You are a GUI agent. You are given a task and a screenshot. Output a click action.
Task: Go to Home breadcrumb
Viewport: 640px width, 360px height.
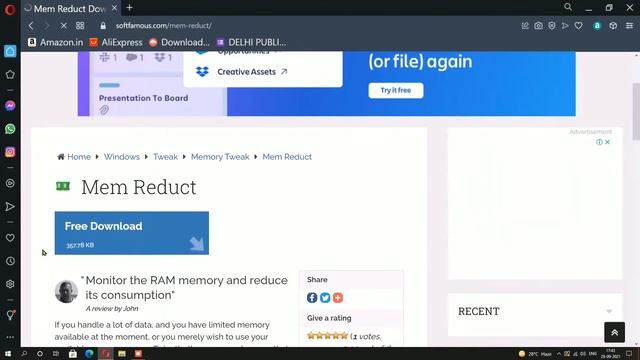[x=79, y=157]
